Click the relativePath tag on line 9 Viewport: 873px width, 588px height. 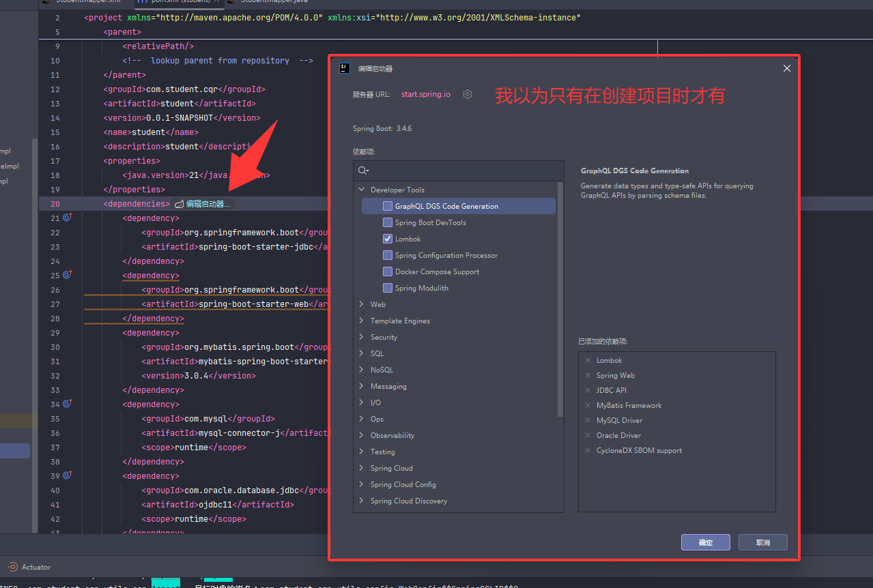[x=158, y=46]
